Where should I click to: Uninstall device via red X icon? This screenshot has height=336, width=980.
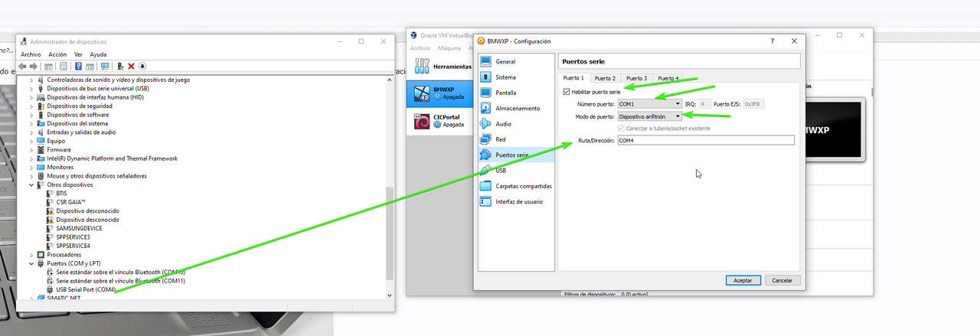131,67
